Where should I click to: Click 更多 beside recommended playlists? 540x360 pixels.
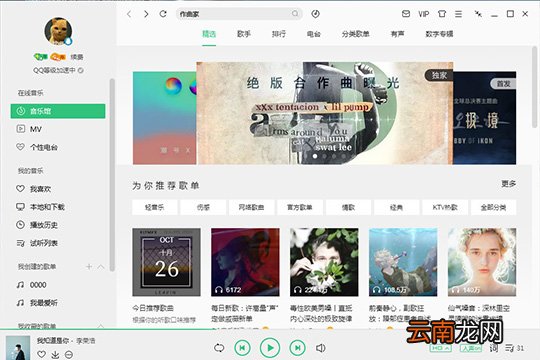[x=509, y=184]
